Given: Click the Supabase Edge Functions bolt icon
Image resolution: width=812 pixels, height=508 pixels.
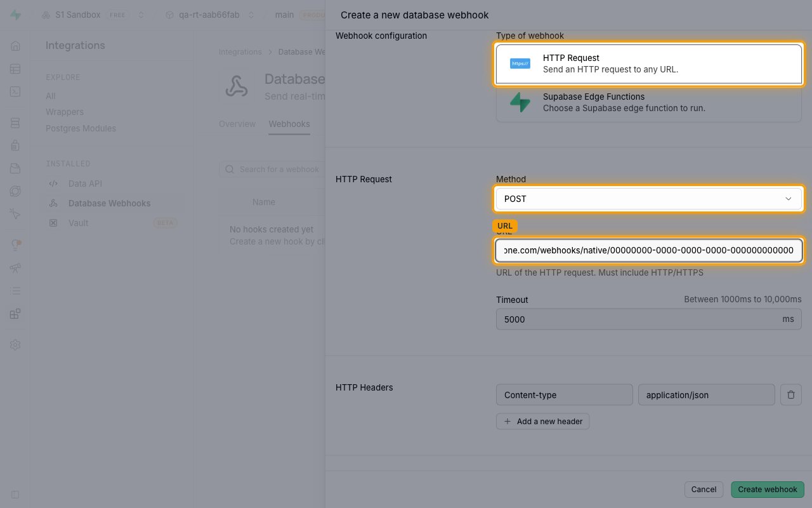Looking at the screenshot, I should [x=520, y=102].
